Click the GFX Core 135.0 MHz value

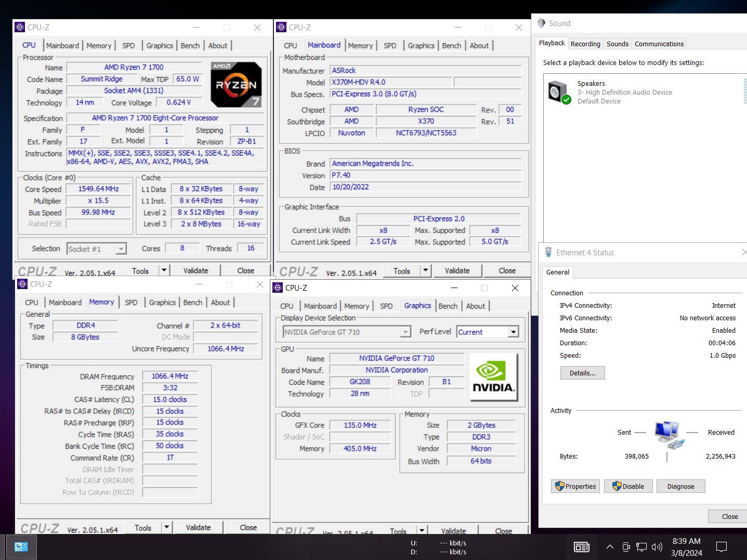pos(360,425)
